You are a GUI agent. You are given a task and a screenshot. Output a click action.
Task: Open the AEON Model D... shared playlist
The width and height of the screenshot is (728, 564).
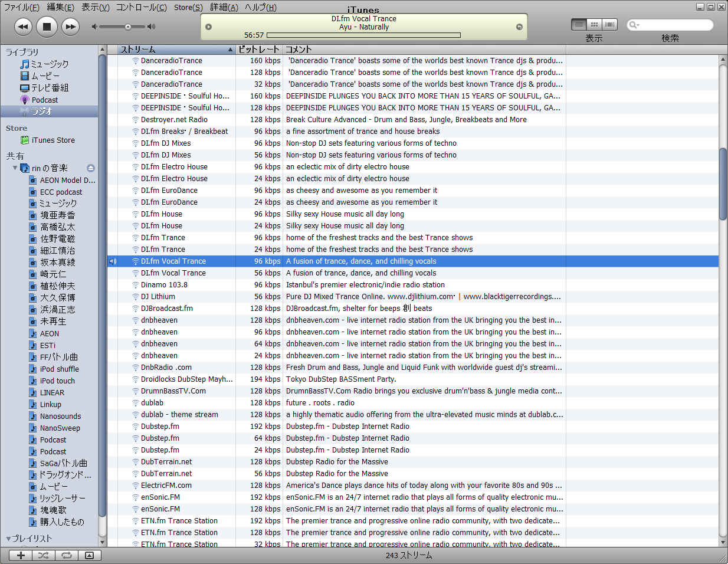[x=63, y=181]
